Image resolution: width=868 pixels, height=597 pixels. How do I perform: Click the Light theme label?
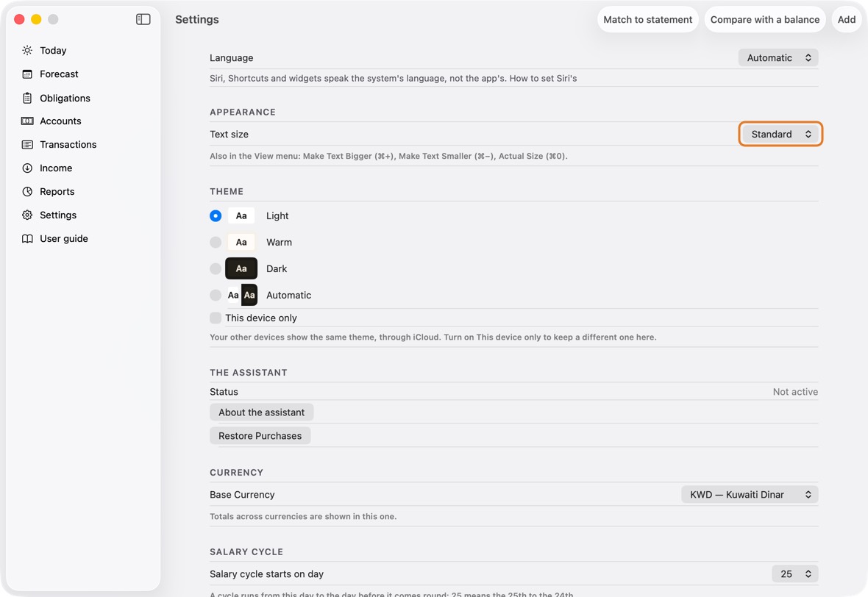tap(277, 215)
